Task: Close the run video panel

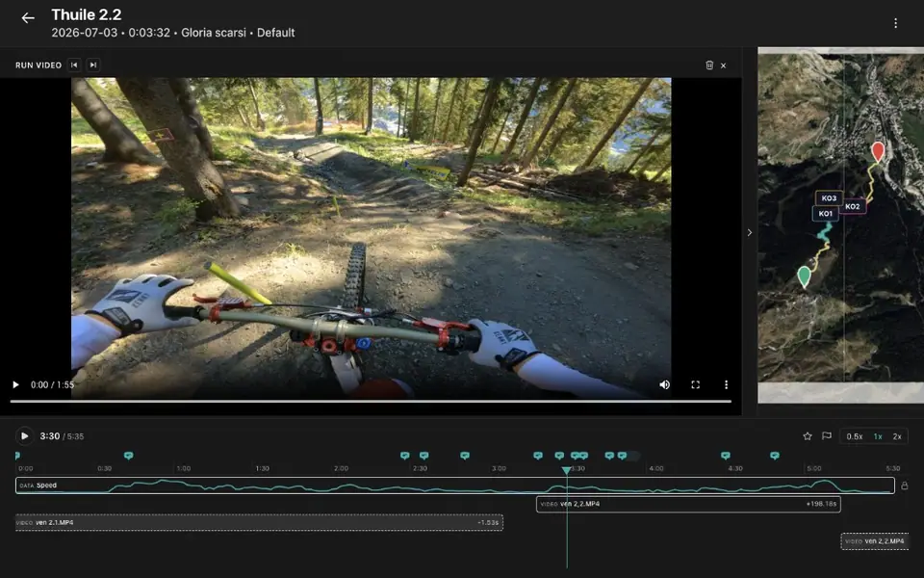Action: (723, 66)
